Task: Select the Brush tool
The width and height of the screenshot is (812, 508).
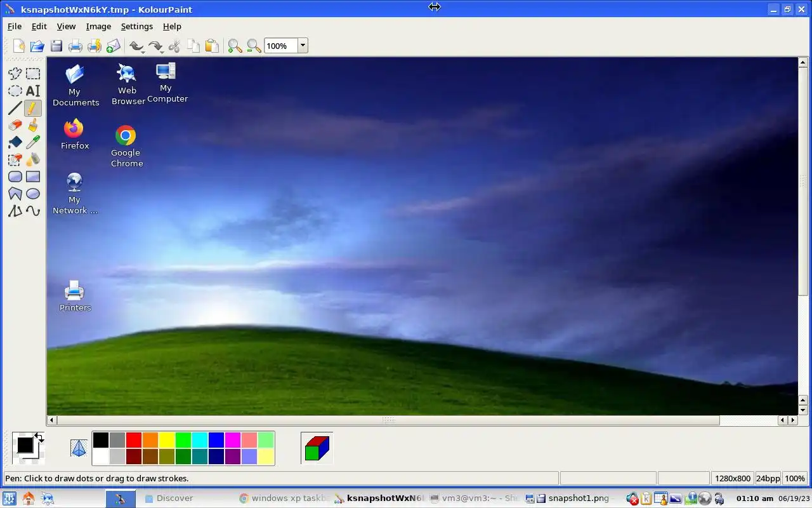Action: 33,125
